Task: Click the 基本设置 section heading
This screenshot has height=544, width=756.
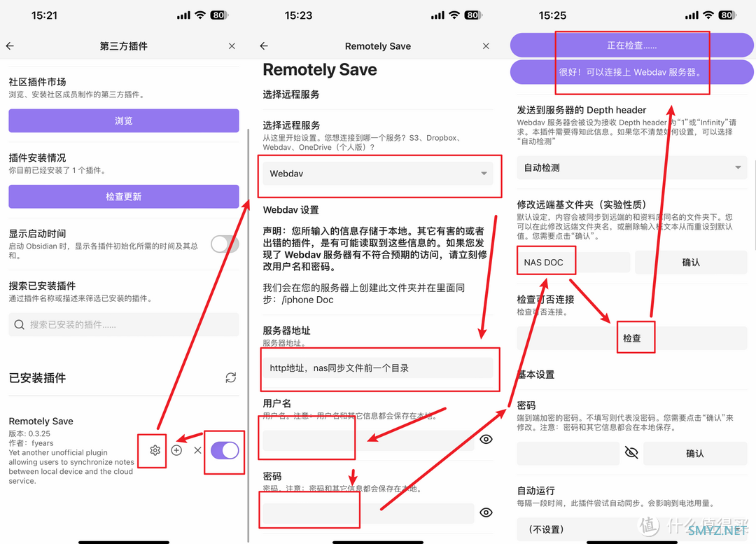Action: click(x=535, y=375)
